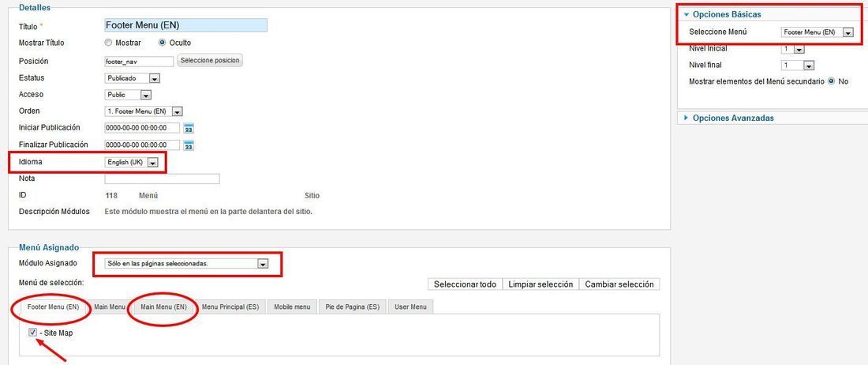Uncheck the Site Map checkbox

(32, 333)
